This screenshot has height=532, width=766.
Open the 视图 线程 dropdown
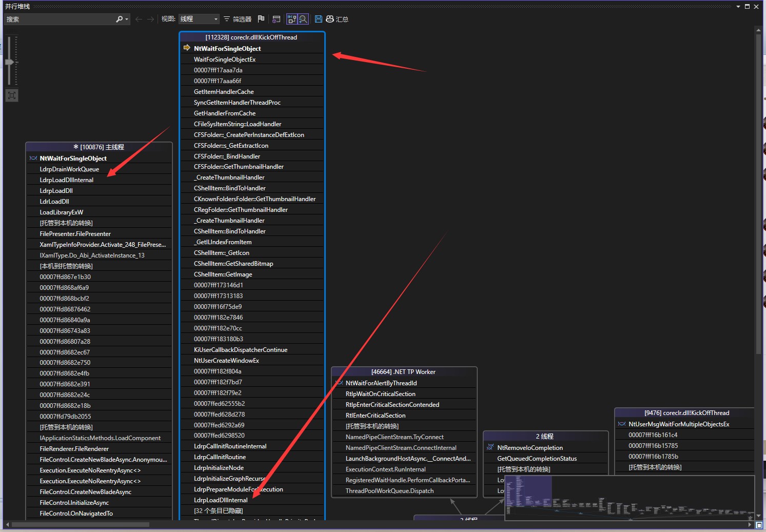pos(199,19)
